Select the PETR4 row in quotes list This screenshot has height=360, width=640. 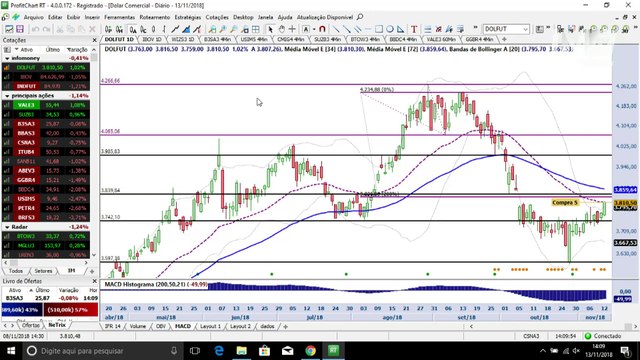(46, 208)
